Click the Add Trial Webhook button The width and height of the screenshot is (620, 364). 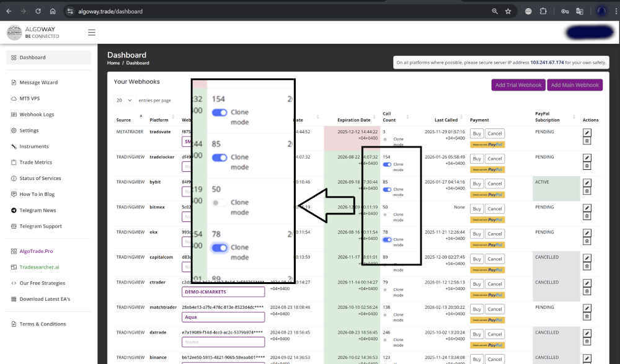(x=518, y=85)
